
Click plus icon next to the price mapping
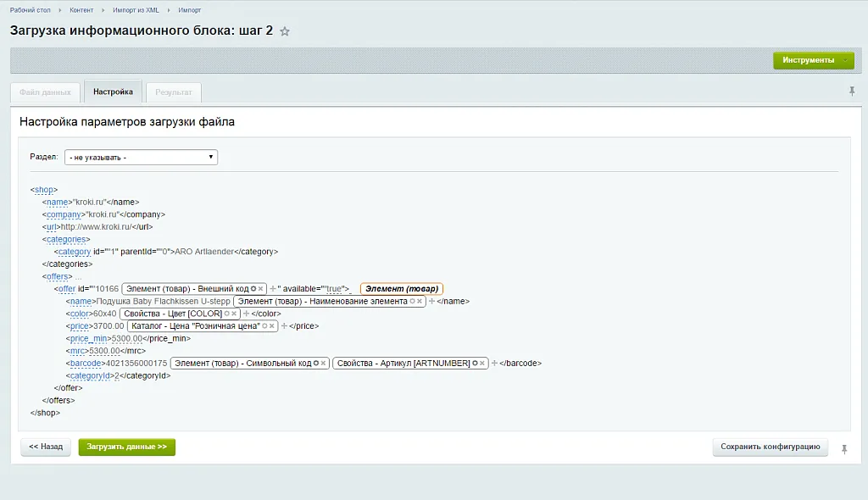pos(284,325)
